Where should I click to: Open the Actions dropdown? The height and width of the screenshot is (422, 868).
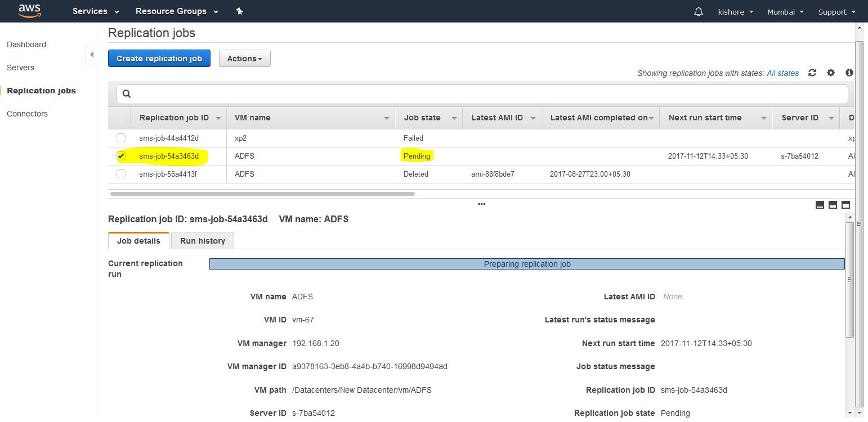click(x=244, y=59)
